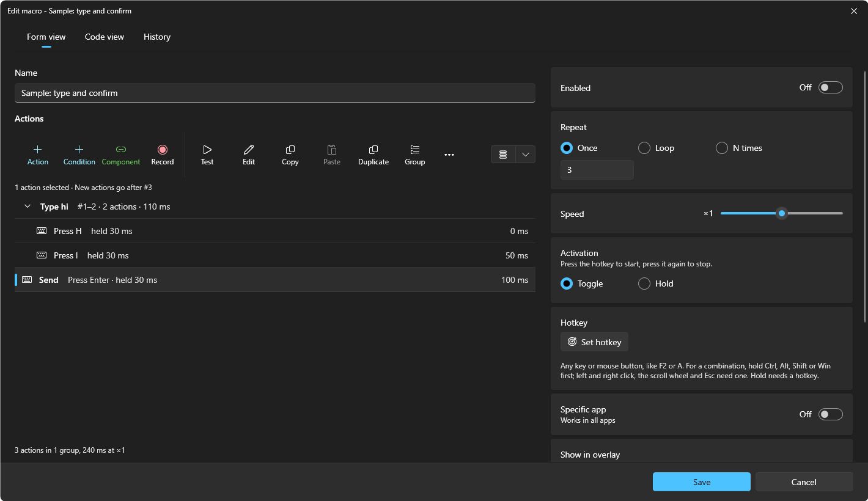
Task: Switch the action list layout view
Action: pyautogui.click(x=503, y=155)
